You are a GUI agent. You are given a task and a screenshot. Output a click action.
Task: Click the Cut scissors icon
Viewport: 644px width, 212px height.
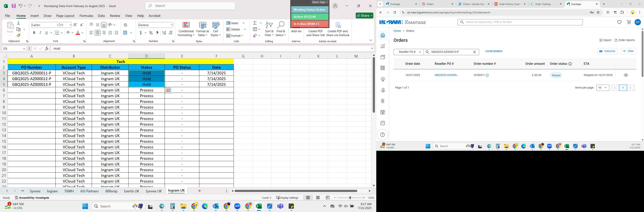pos(18,23)
